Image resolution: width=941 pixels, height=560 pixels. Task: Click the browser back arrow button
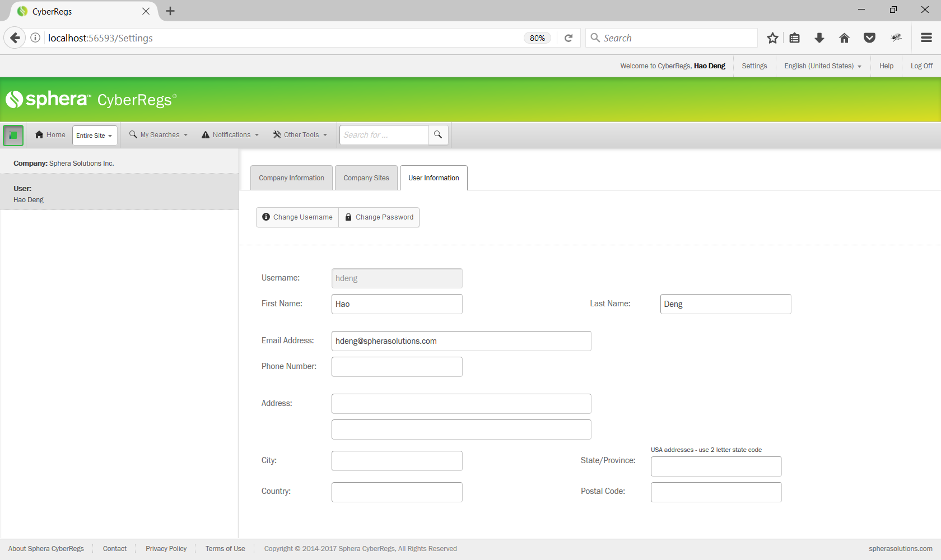(x=15, y=38)
